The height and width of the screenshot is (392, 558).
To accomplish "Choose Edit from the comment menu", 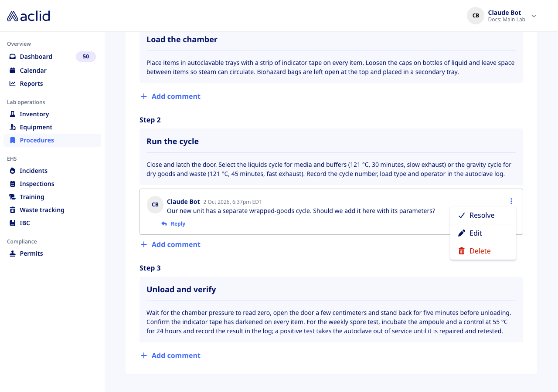I will pos(483,233).
